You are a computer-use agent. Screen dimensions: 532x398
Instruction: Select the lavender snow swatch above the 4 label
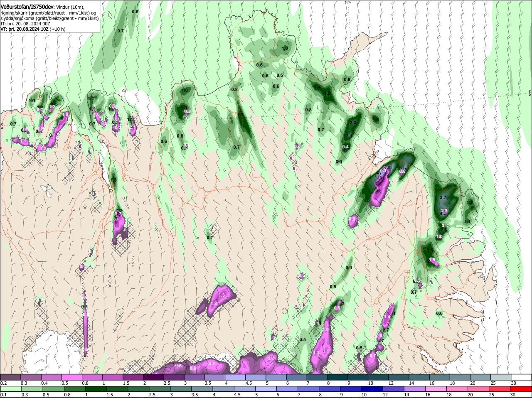coord(235,377)
